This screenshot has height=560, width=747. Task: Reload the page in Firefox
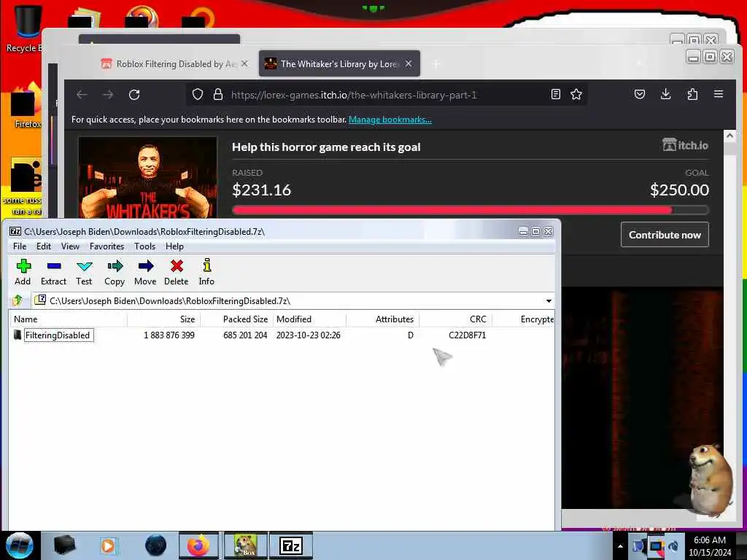134,95
